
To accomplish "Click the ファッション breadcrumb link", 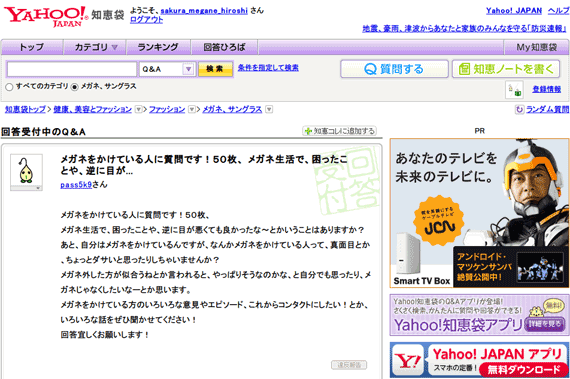I will (x=167, y=109).
